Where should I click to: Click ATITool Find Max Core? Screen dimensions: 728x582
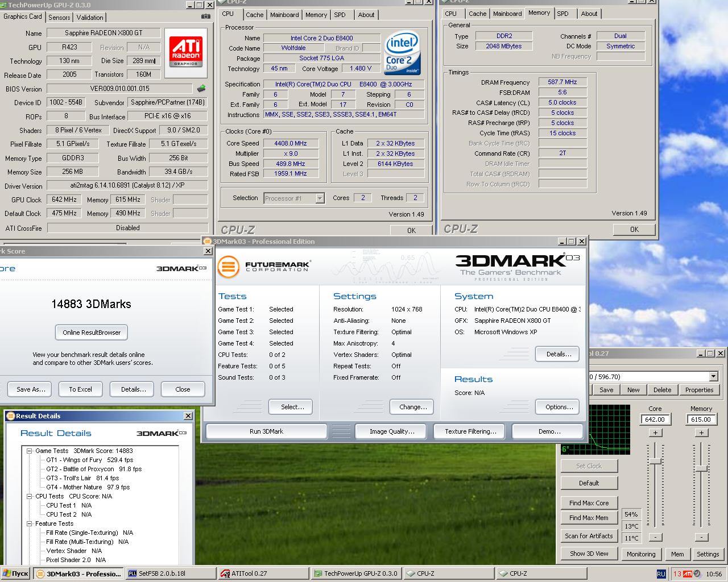point(589,503)
